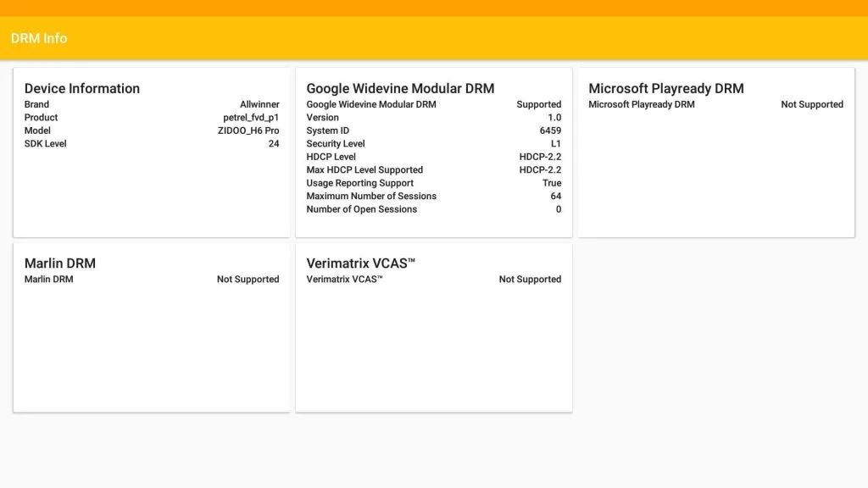
Task: Select the Verimatrix VCAS card heading
Action: (x=361, y=263)
